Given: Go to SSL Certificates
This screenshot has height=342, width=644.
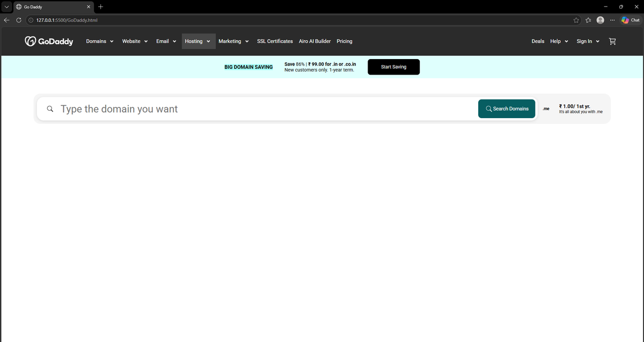Looking at the screenshot, I should (275, 41).
